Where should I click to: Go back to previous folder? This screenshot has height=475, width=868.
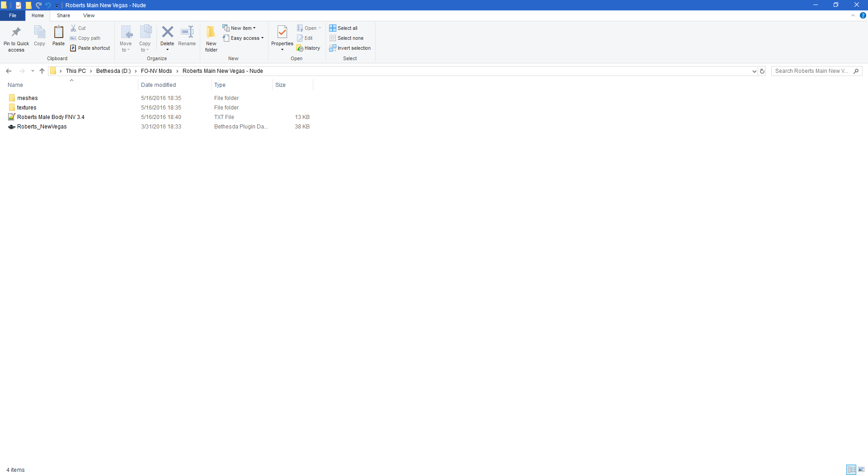[9, 71]
